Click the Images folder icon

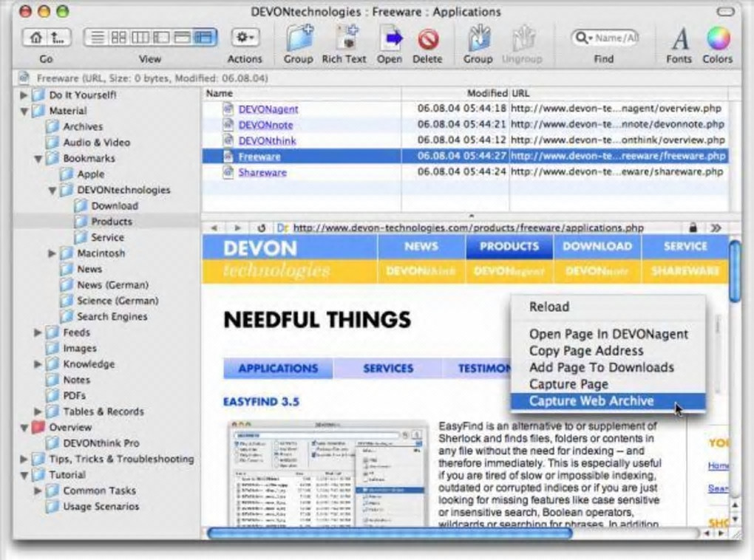coord(52,349)
